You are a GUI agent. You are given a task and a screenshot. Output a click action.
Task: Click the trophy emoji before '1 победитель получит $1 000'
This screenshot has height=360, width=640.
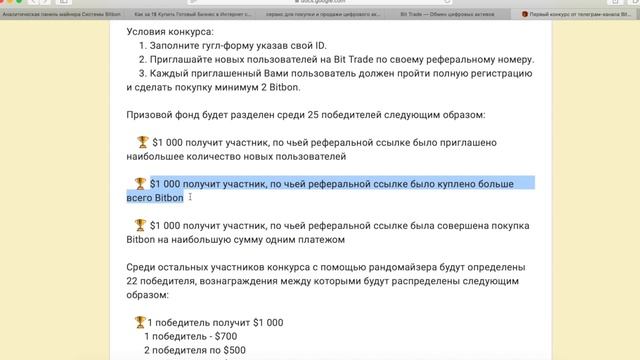point(140,322)
